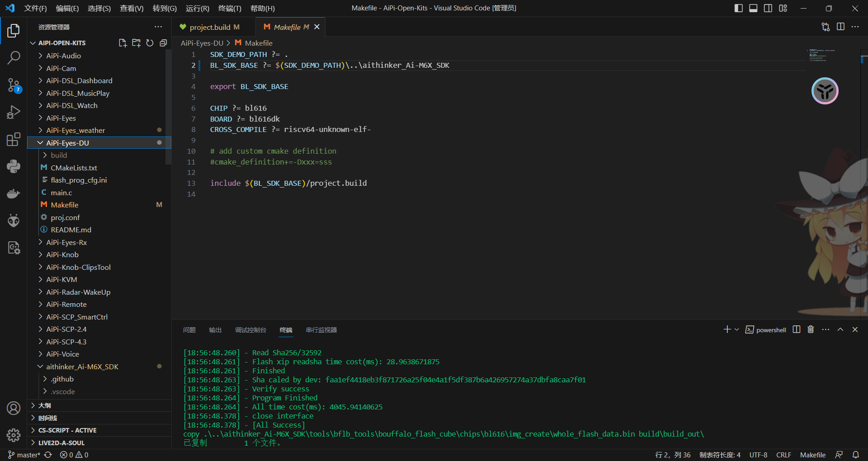Screen dimensions: 868x461
Task: Click errors and warnings count in status bar
Action: (74, 455)
